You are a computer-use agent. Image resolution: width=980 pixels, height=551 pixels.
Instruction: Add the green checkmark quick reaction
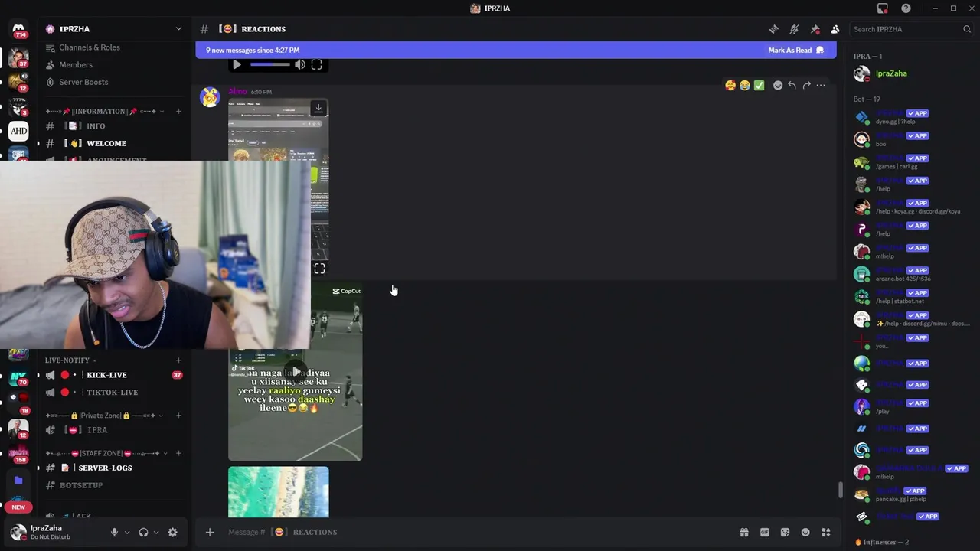tap(759, 86)
